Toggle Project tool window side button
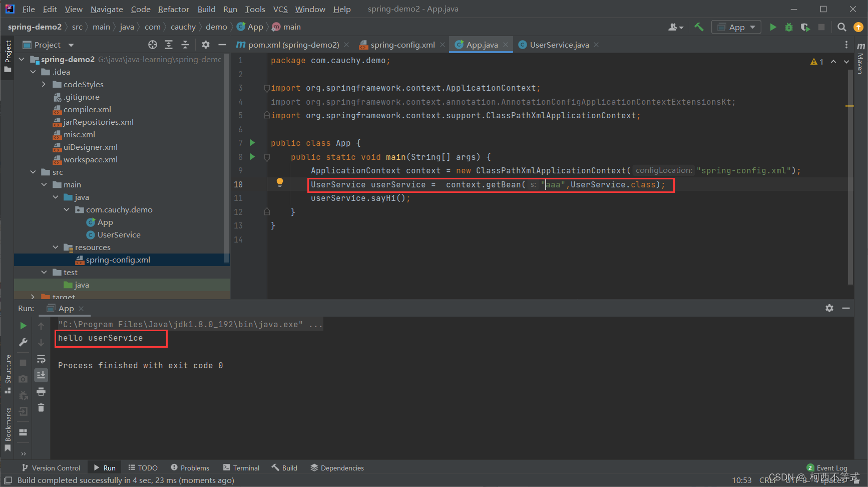Image resolution: width=868 pixels, height=487 pixels. pos(8,56)
